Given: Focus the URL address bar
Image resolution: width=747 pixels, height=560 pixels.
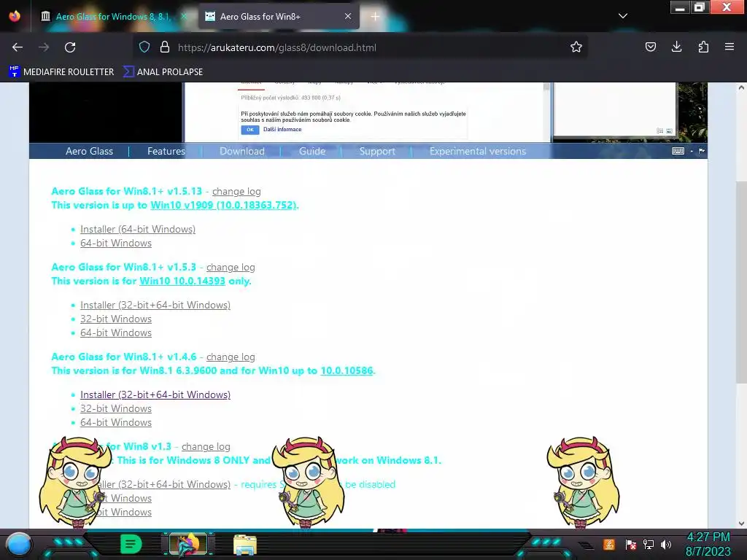Looking at the screenshot, I should point(362,47).
